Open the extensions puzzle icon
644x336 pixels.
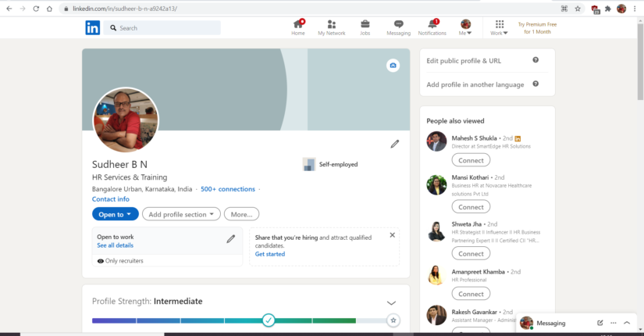608,9
